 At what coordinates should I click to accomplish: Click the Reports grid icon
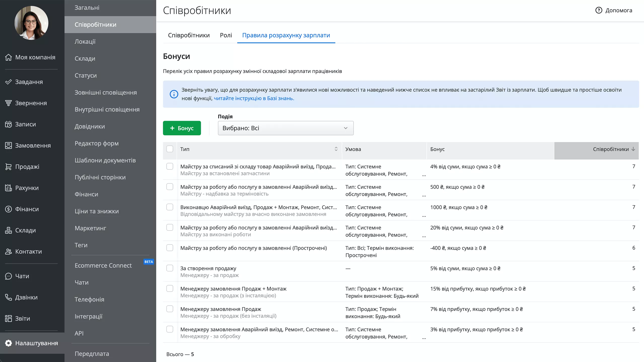pyautogui.click(x=8, y=319)
